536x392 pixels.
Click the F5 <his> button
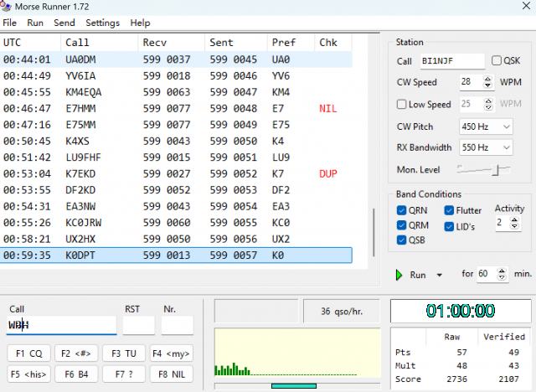click(29, 374)
